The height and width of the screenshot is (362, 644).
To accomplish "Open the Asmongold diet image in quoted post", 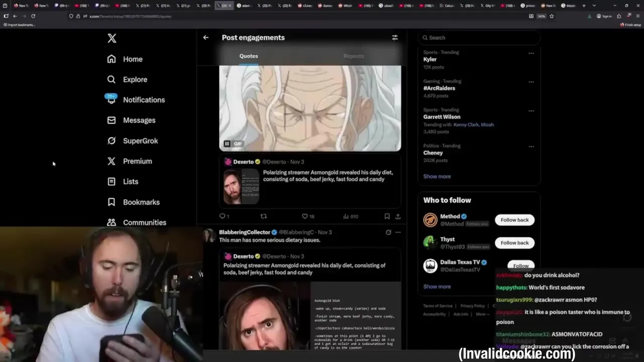I will [310, 315].
